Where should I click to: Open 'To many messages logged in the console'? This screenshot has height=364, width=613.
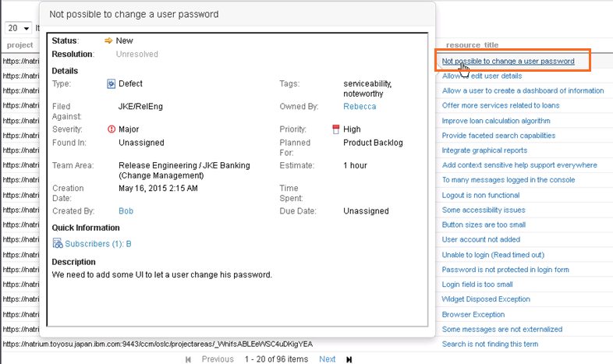pos(508,179)
